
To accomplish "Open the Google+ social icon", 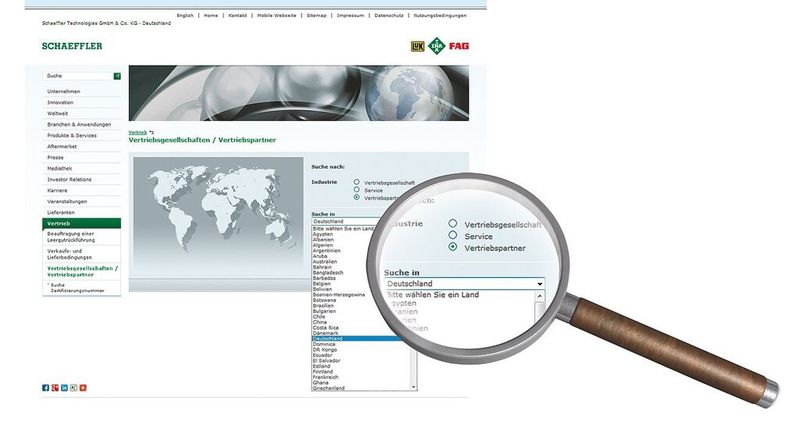I will [x=55, y=388].
